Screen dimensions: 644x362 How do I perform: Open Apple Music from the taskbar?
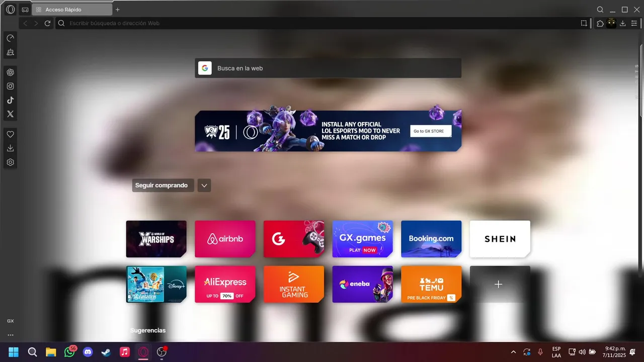pyautogui.click(x=125, y=352)
